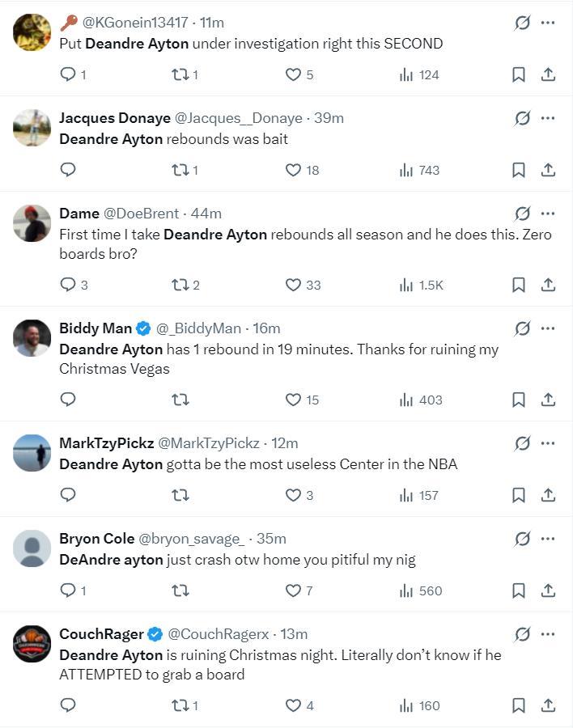Reply to Bryon Cole's post
The height and width of the screenshot is (728, 573).
pos(69,590)
